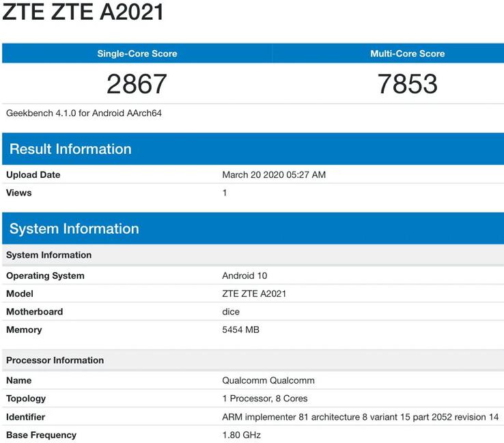The image size is (504, 443).
Task: Click the single-core score value 2867
Action: pyautogui.click(x=137, y=84)
